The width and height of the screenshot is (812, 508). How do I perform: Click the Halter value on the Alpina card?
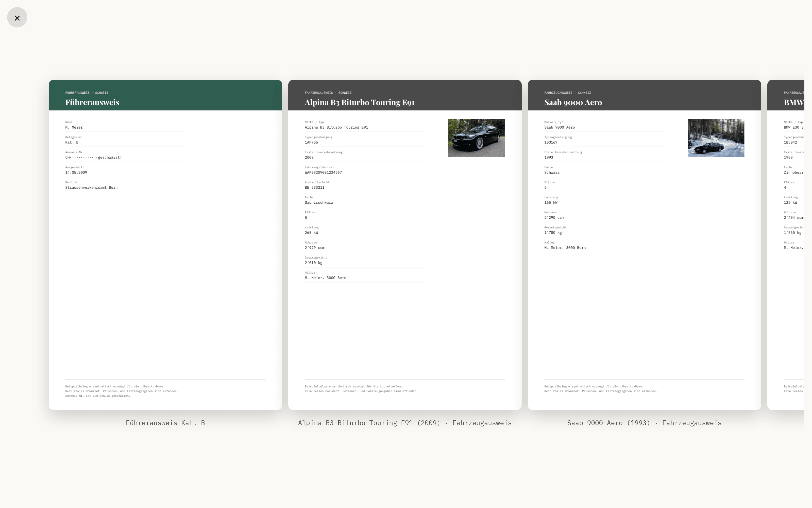click(x=326, y=278)
